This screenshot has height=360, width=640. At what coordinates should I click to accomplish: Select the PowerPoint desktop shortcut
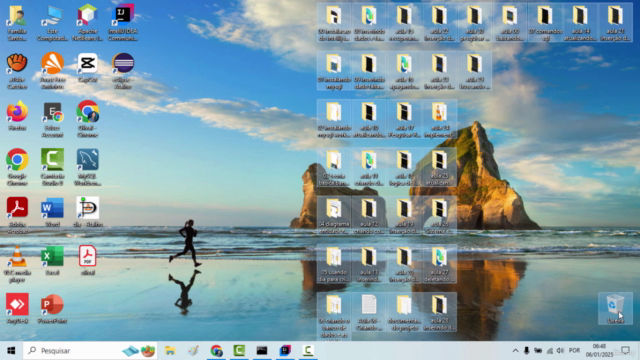(x=52, y=309)
